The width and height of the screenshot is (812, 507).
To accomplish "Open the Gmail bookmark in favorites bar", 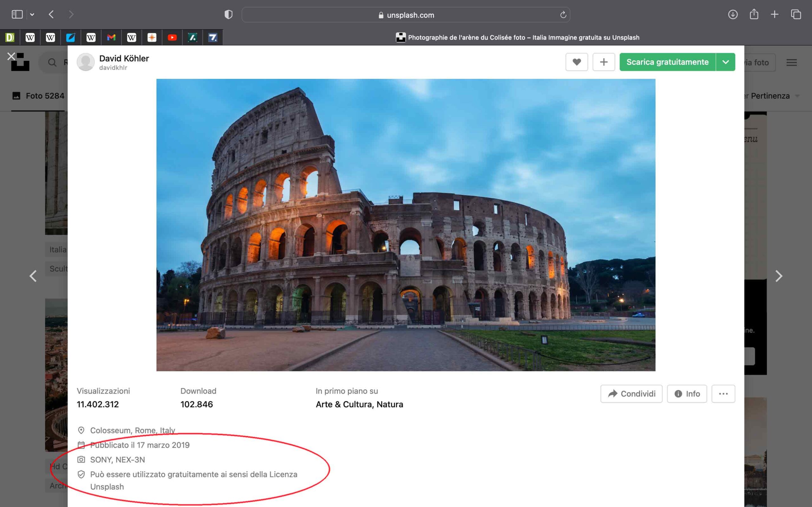I will [x=112, y=37].
